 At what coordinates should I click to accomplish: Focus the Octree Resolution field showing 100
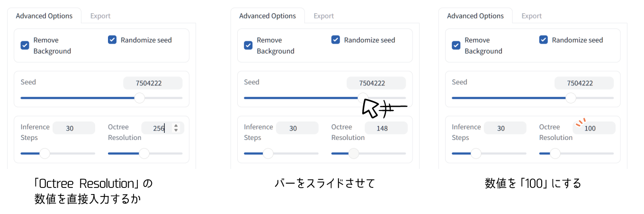coord(593,128)
